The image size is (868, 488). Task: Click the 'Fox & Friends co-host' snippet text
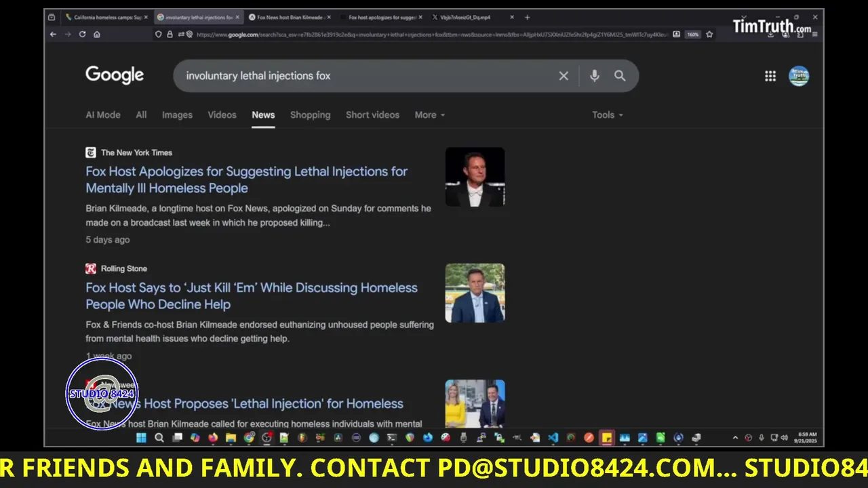coord(260,331)
